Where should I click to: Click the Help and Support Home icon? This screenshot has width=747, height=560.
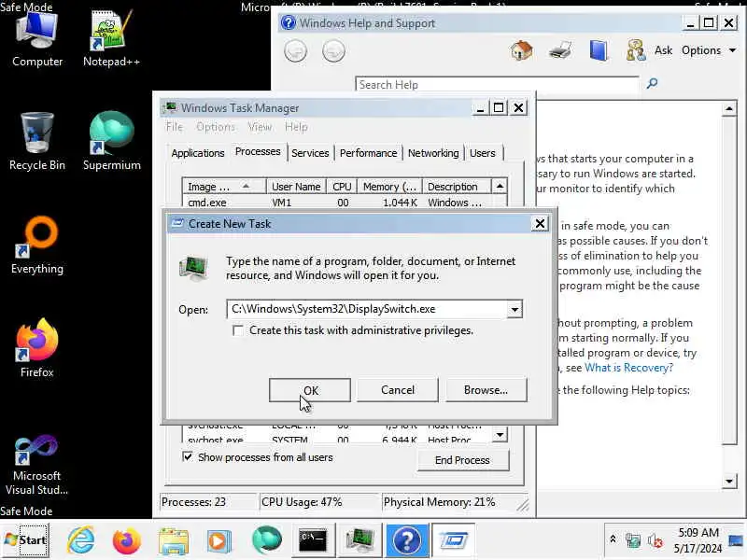click(521, 50)
